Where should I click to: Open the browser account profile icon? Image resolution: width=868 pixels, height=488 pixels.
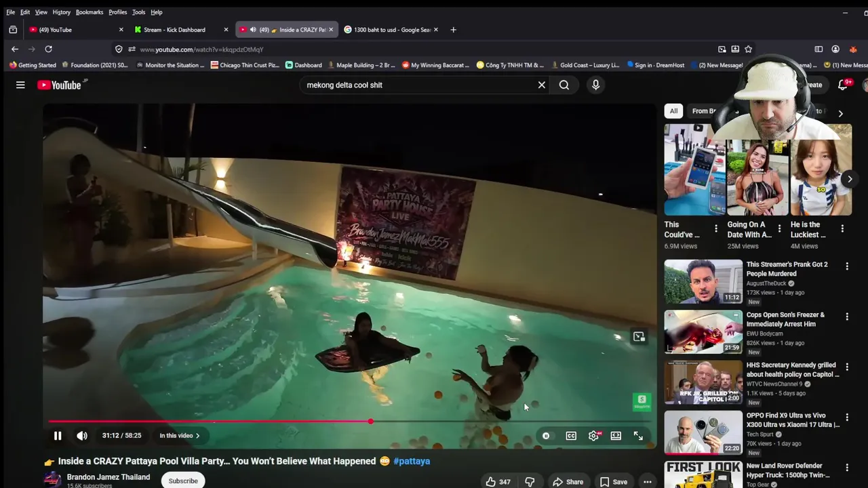pyautogui.click(x=835, y=49)
